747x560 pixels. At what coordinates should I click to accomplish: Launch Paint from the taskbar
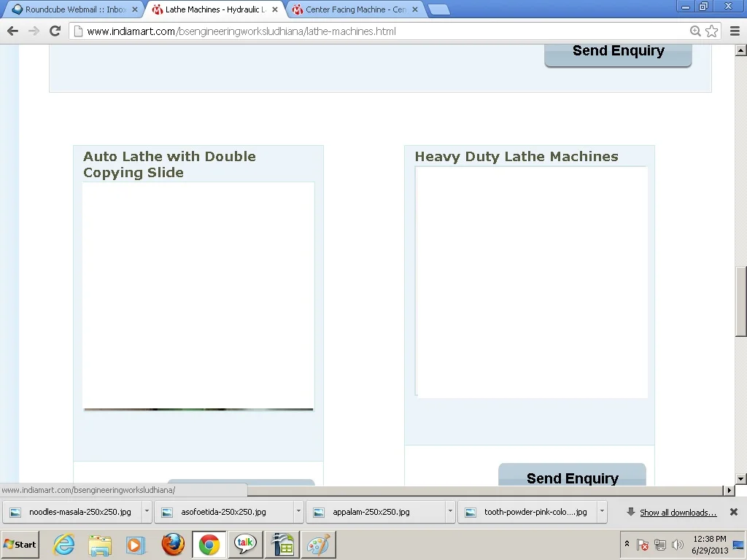(318, 545)
